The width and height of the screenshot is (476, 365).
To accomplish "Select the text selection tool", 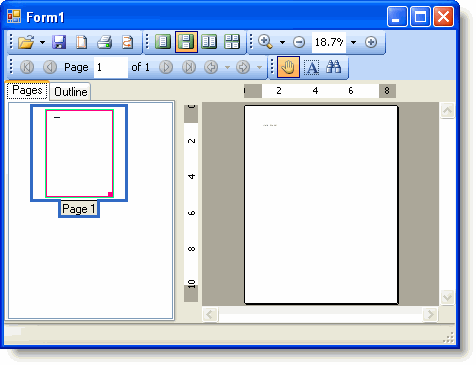I will (x=312, y=67).
